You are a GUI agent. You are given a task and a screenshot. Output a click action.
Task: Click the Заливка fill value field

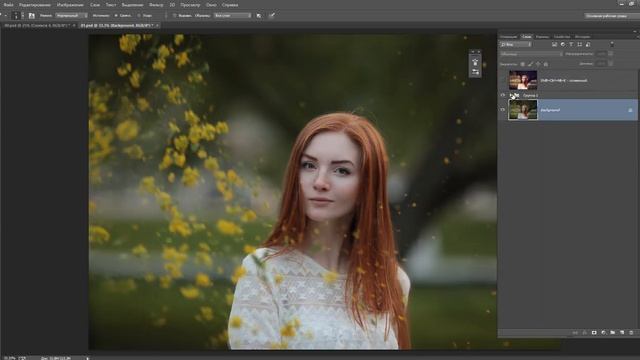[x=601, y=64]
